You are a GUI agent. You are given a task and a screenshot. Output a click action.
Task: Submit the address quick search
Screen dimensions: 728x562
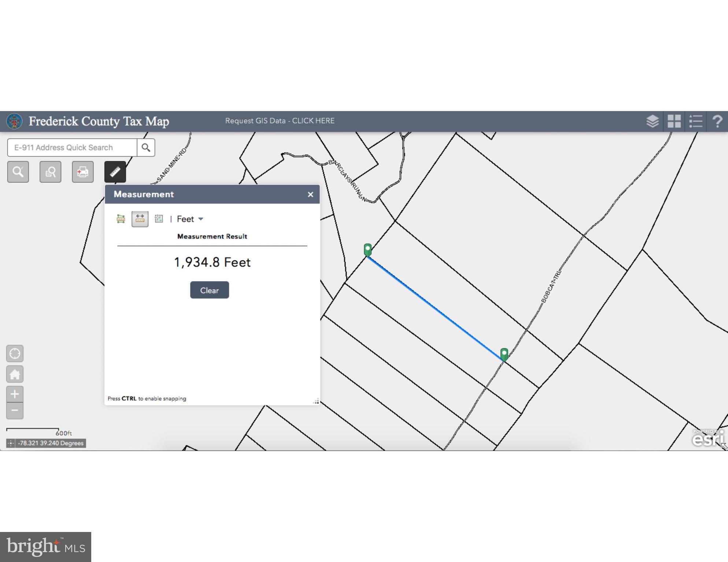click(x=146, y=148)
